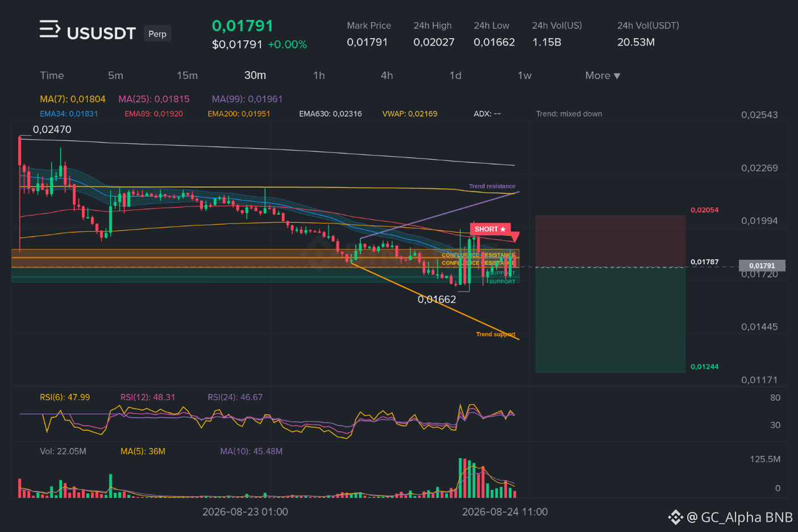Open the hamburger swap-pair menu icon
798x532 pixels.
pos(50,28)
